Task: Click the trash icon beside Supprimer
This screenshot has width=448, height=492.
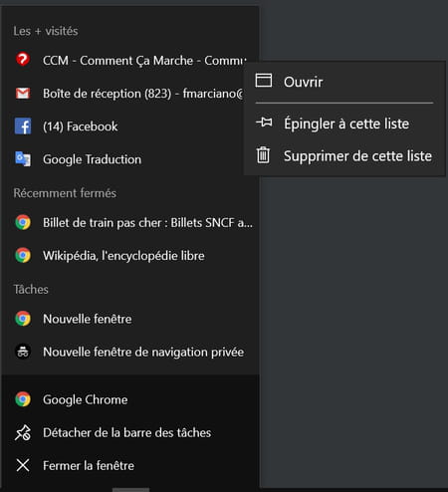Action: pyautogui.click(x=264, y=155)
